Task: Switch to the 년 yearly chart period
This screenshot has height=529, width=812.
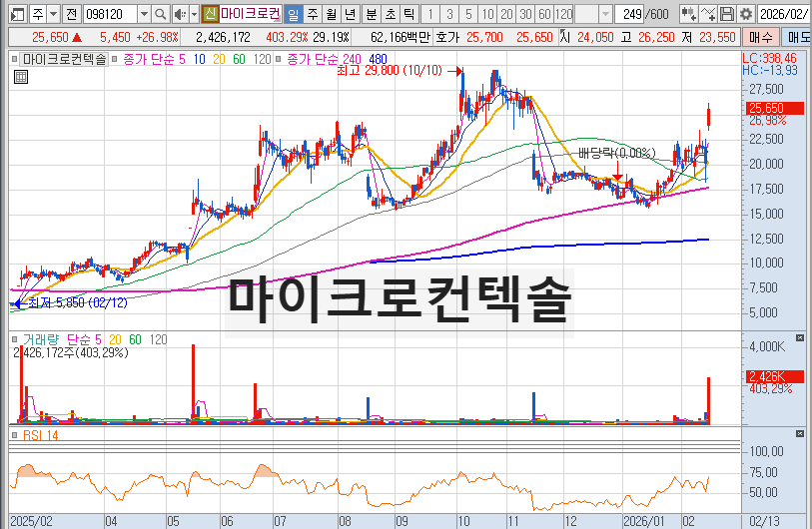Action: click(x=350, y=14)
